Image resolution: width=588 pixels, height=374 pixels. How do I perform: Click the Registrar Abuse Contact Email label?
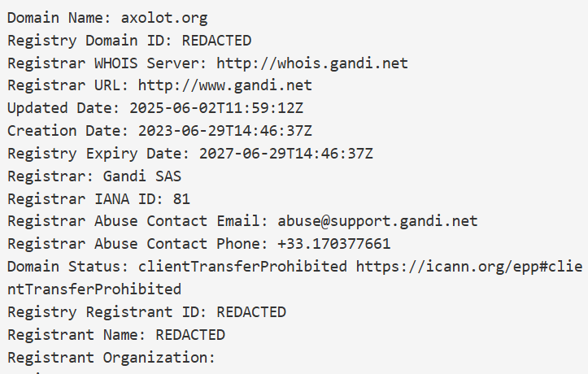133,221
